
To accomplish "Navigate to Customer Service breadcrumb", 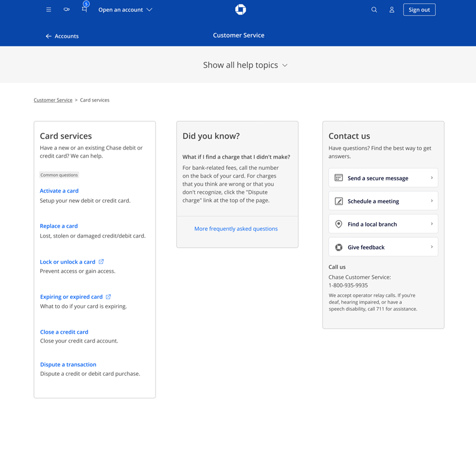I will click(x=53, y=100).
